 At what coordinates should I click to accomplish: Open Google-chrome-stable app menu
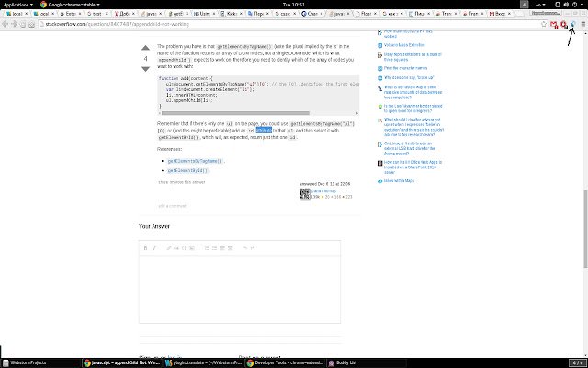point(70,5)
